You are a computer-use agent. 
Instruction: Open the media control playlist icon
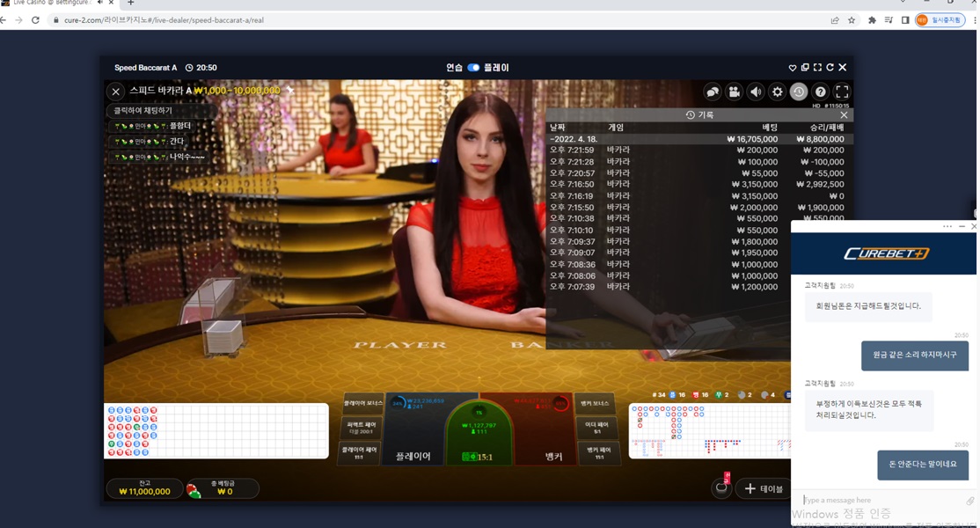pos(889,20)
